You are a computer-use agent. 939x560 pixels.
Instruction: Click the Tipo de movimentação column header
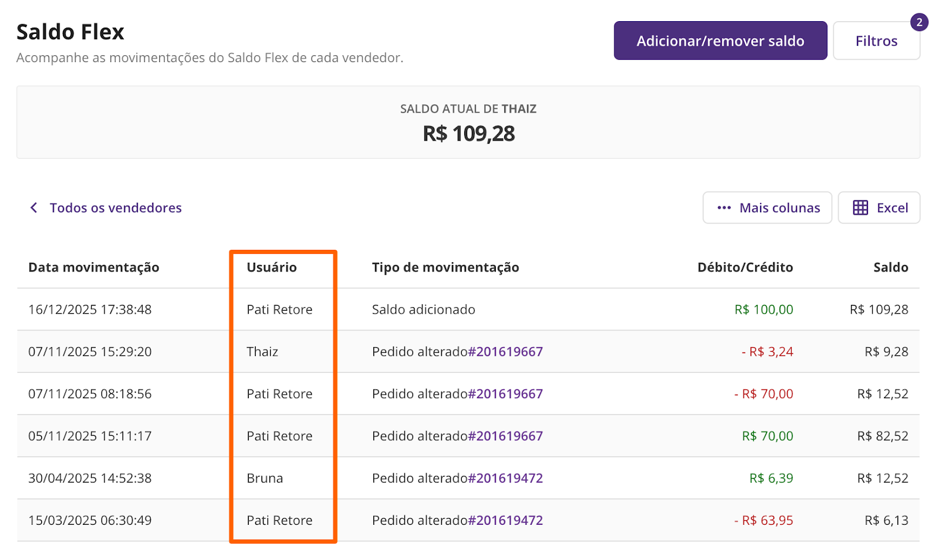coord(445,267)
